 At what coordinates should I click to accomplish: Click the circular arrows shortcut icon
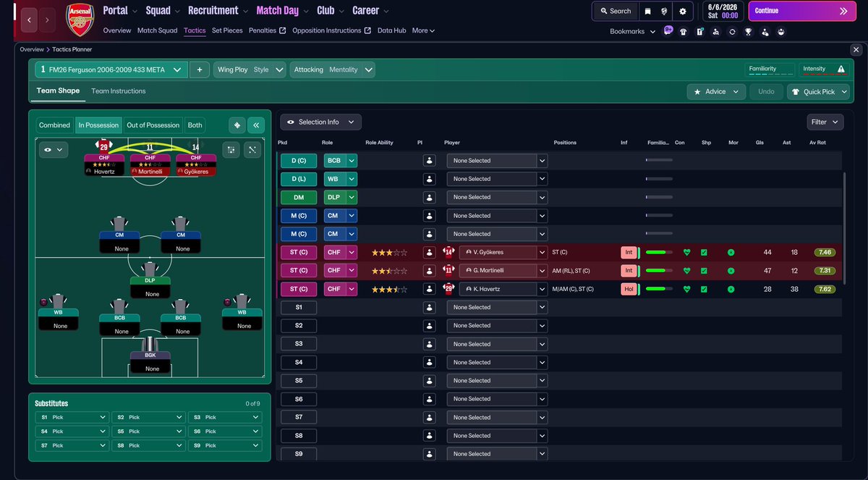point(732,32)
